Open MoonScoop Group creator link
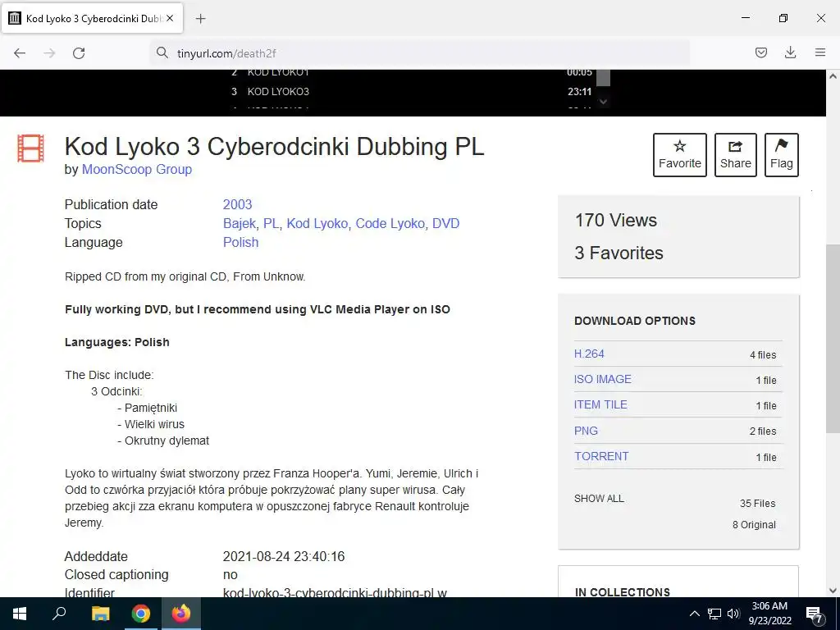 coord(137,169)
